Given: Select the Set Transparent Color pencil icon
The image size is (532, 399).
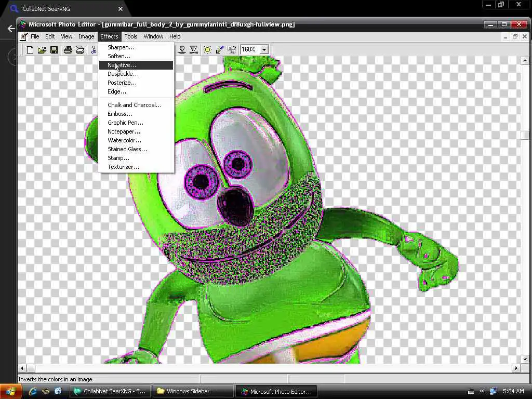Looking at the screenshot, I should click(x=220, y=50).
